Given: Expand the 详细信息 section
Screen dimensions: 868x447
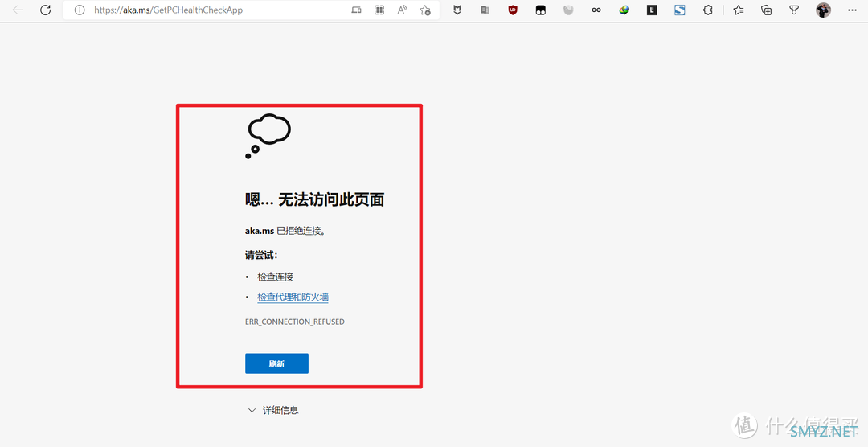Looking at the screenshot, I should (x=273, y=411).
